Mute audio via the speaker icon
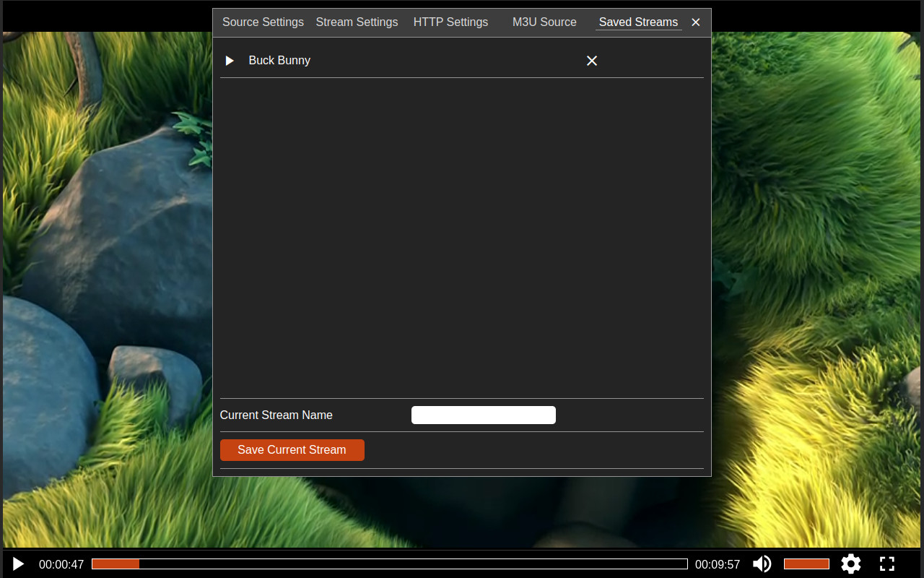Image resolution: width=924 pixels, height=578 pixels. (762, 564)
